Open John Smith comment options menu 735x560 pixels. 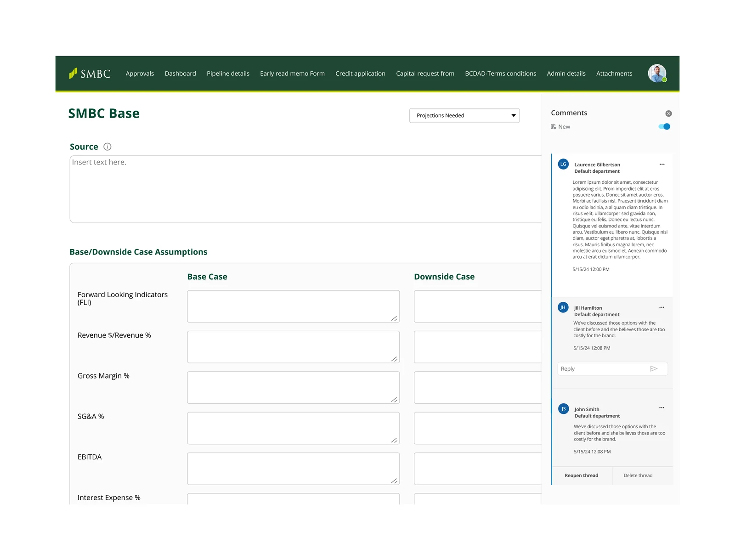tap(662, 408)
